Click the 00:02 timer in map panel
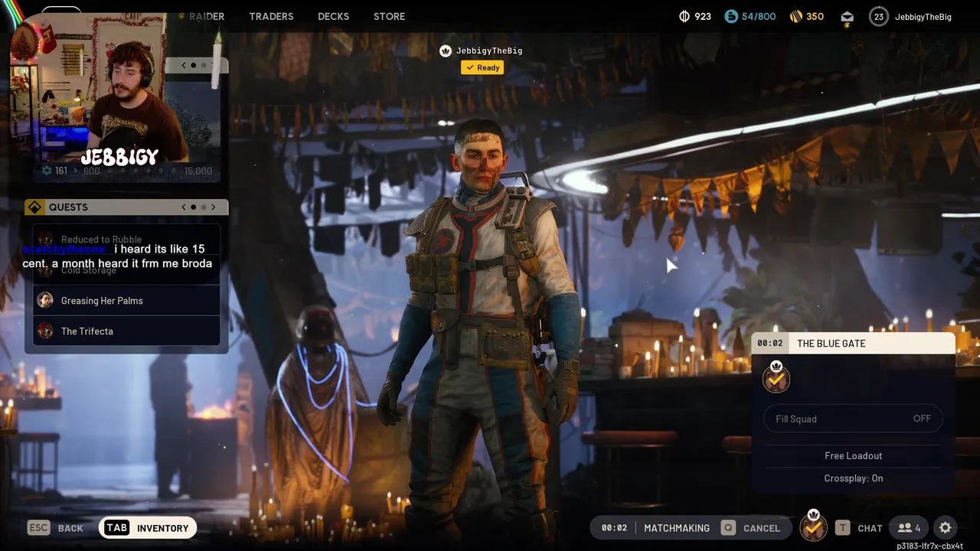Image resolution: width=980 pixels, height=551 pixels. (770, 344)
